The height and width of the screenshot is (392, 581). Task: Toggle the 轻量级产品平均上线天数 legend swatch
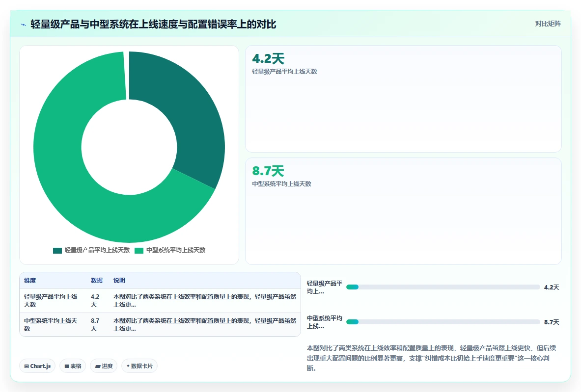point(57,251)
